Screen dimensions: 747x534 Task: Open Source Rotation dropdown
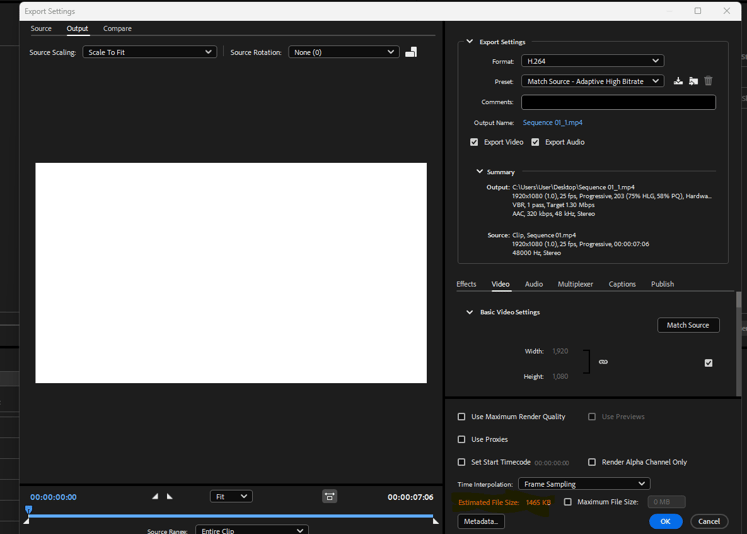coord(343,52)
